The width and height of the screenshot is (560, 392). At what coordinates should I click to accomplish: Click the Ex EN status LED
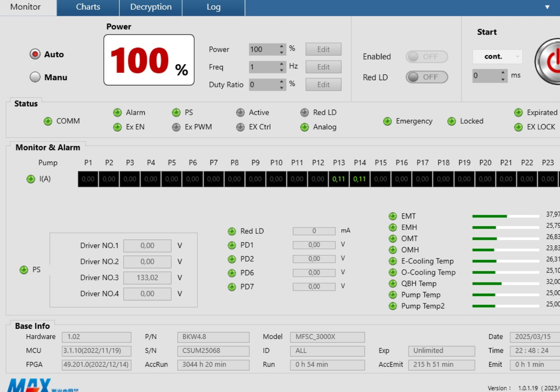tap(117, 127)
